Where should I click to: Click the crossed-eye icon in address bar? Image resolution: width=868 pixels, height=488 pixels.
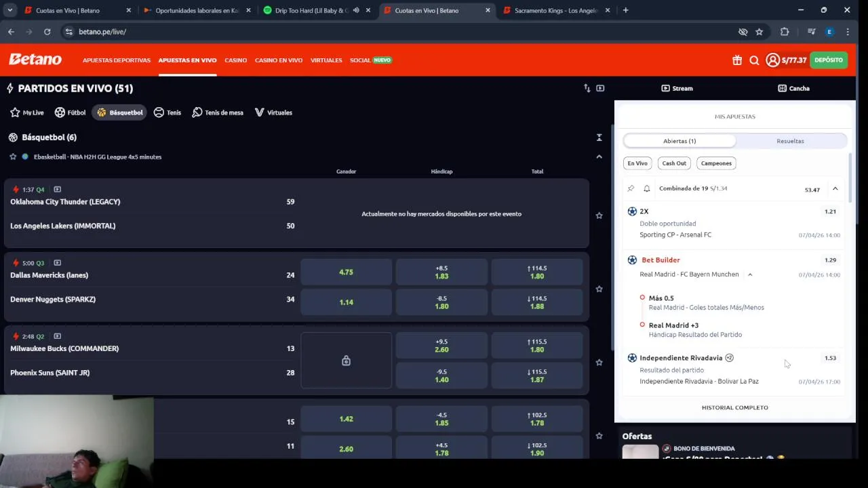[x=743, y=31]
